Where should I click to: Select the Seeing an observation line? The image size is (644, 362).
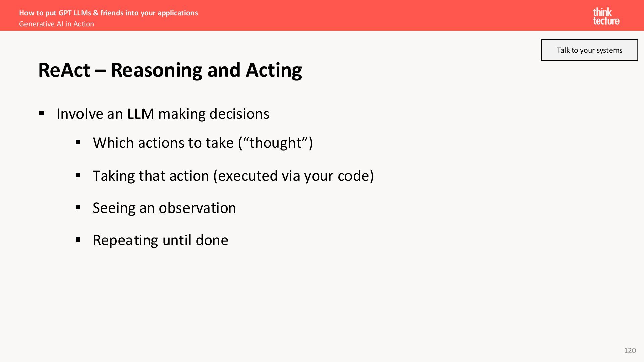(x=164, y=208)
